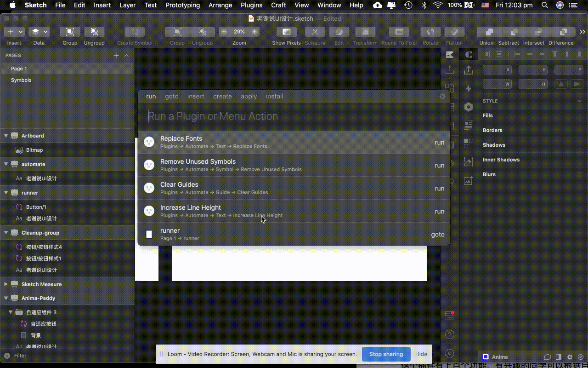Collapse the STYLE section chevron
588x368 pixels.
click(x=579, y=101)
